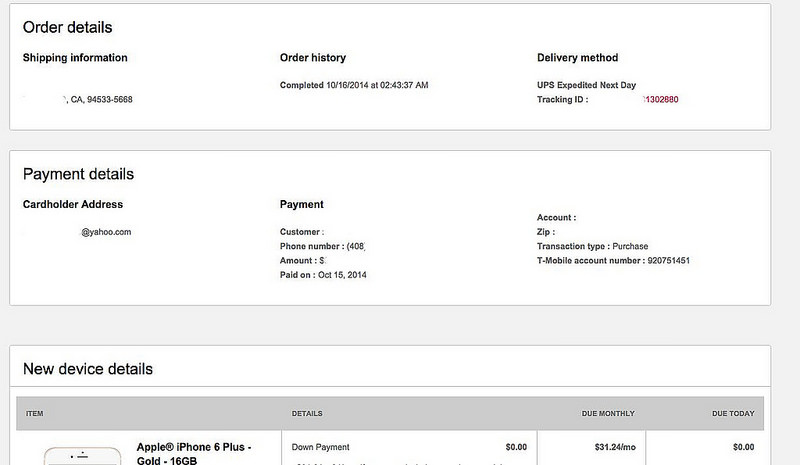Click the yahoo.com cardholder email address

tap(106, 232)
